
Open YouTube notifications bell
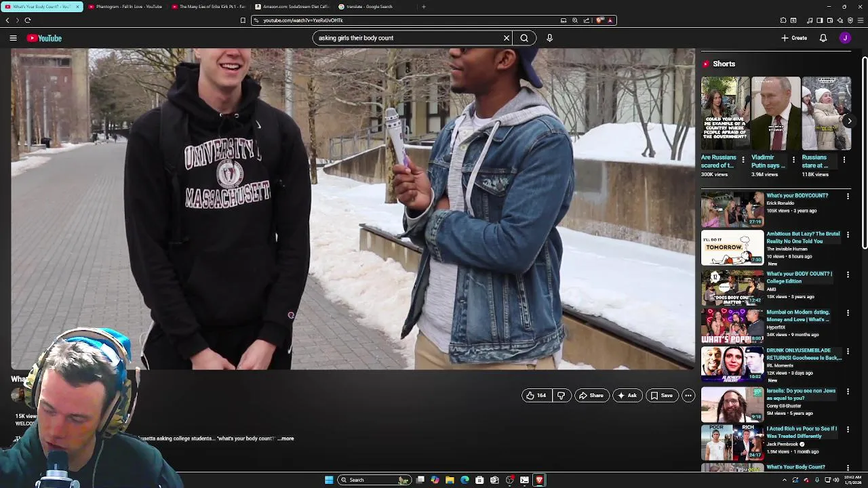point(823,38)
